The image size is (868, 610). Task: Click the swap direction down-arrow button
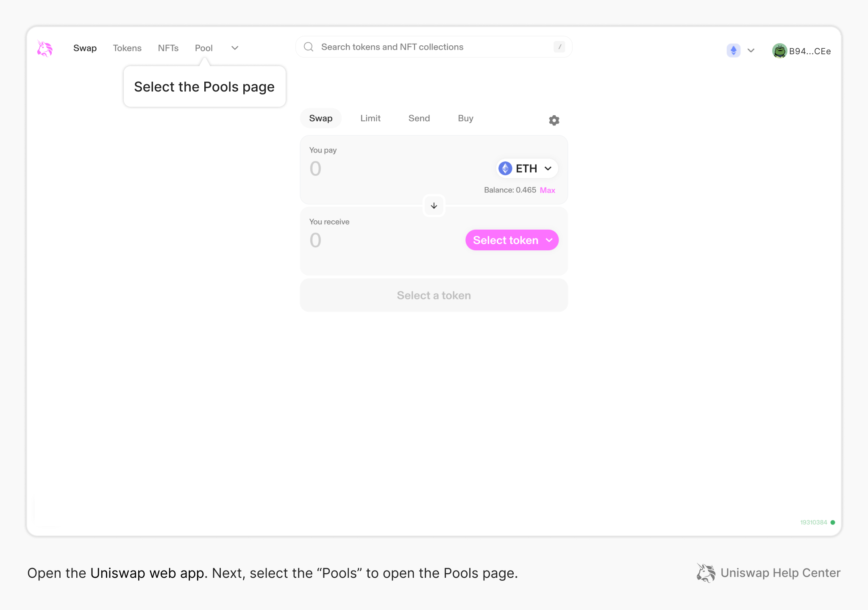pyautogui.click(x=434, y=206)
